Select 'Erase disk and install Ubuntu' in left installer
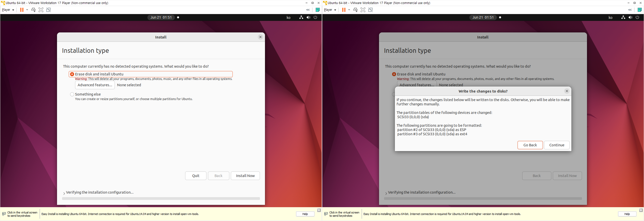The image size is (644, 221). coord(72,74)
